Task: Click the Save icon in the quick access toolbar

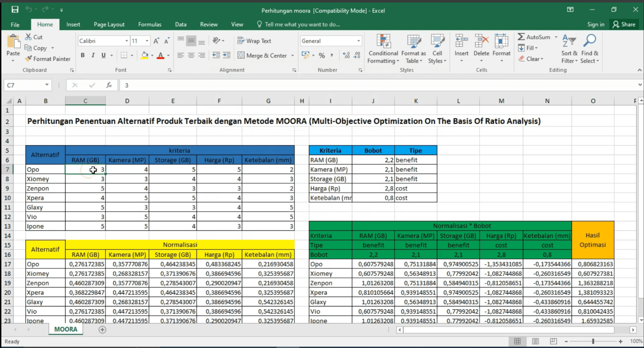Action: (15, 10)
